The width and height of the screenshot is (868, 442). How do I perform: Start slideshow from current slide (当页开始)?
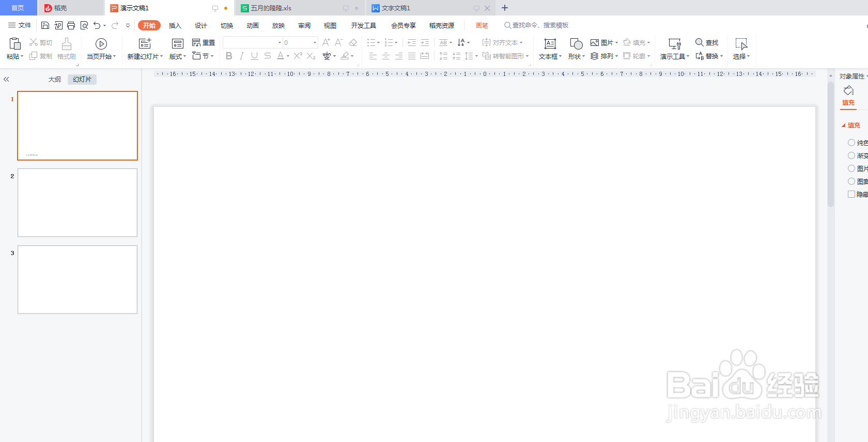point(101,49)
